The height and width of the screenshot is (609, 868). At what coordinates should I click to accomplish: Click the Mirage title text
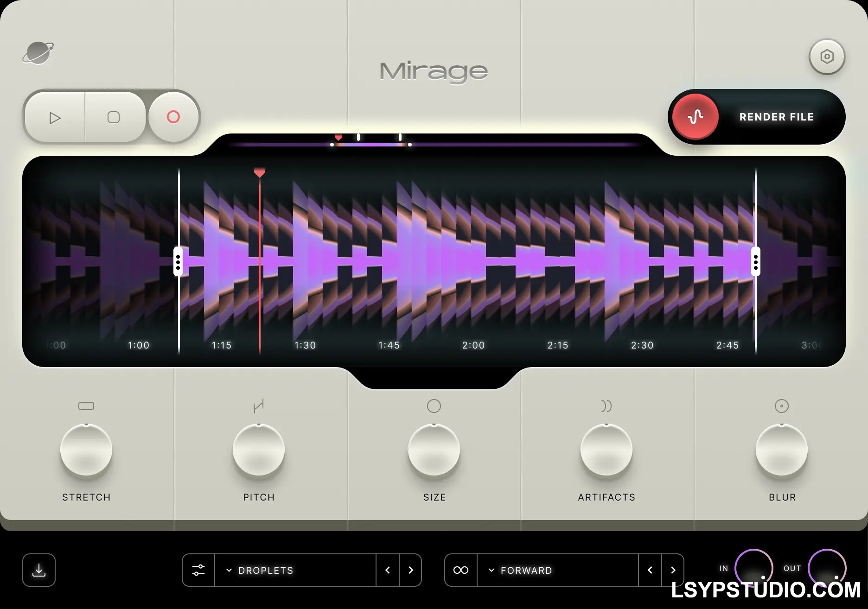pyautogui.click(x=434, y=72)
